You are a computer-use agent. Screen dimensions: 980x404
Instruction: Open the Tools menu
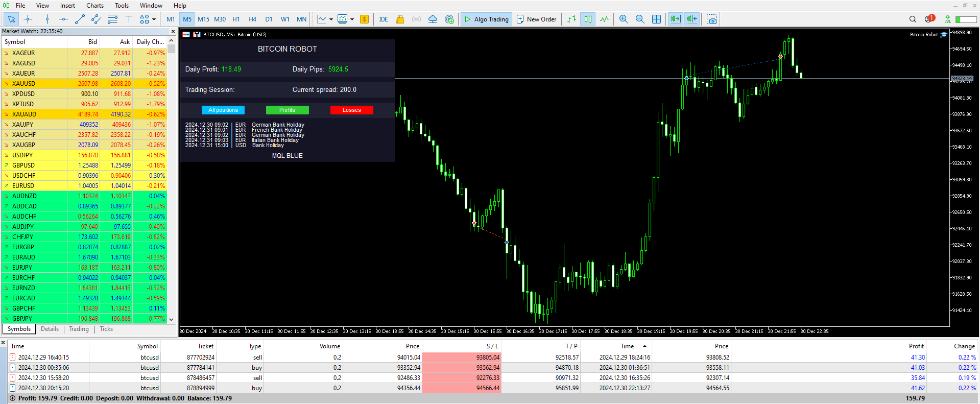tap(122, 6)
